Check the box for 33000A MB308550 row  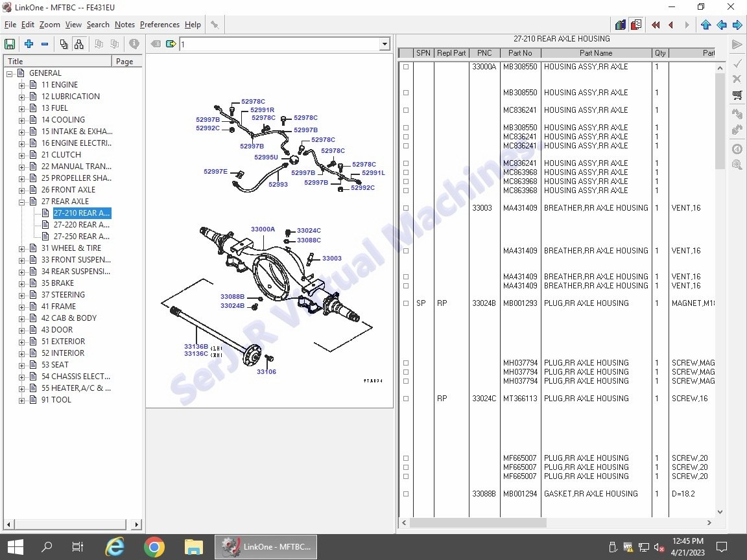406,67
